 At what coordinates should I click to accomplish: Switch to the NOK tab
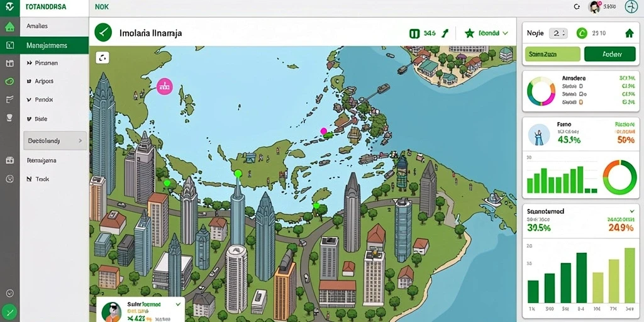[102, 7]
